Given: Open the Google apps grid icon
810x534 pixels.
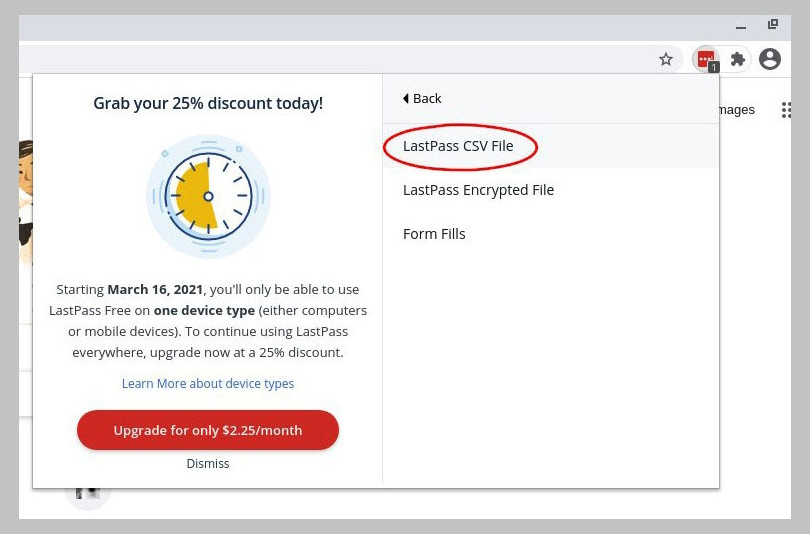Looking at the screenshot, I should click(786, 110).
